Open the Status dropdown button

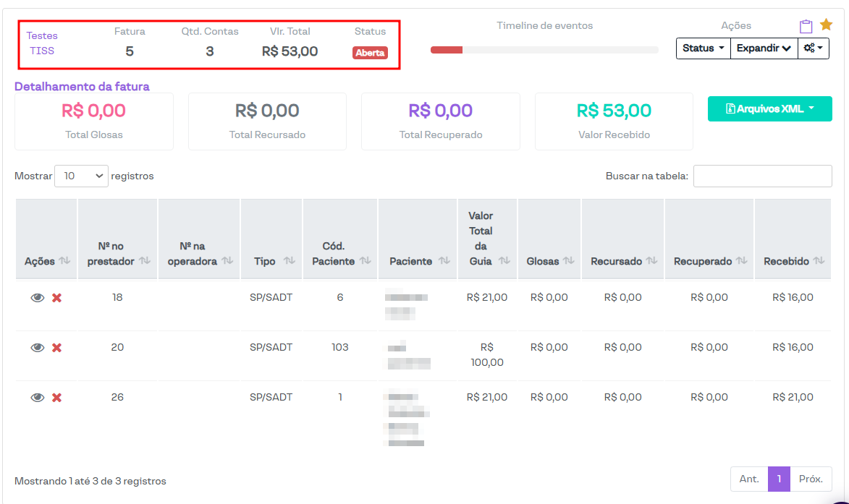(703, 48)
